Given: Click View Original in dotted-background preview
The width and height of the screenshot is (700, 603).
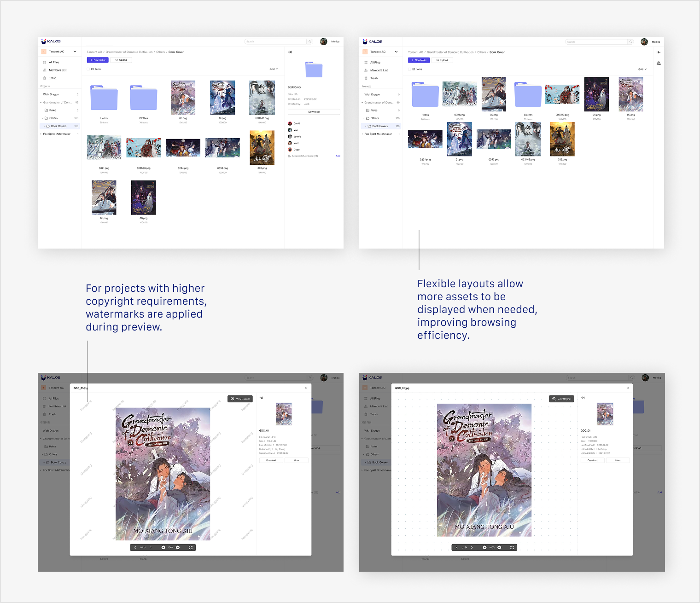Looking at the screenshot, I should pos(562,399).
